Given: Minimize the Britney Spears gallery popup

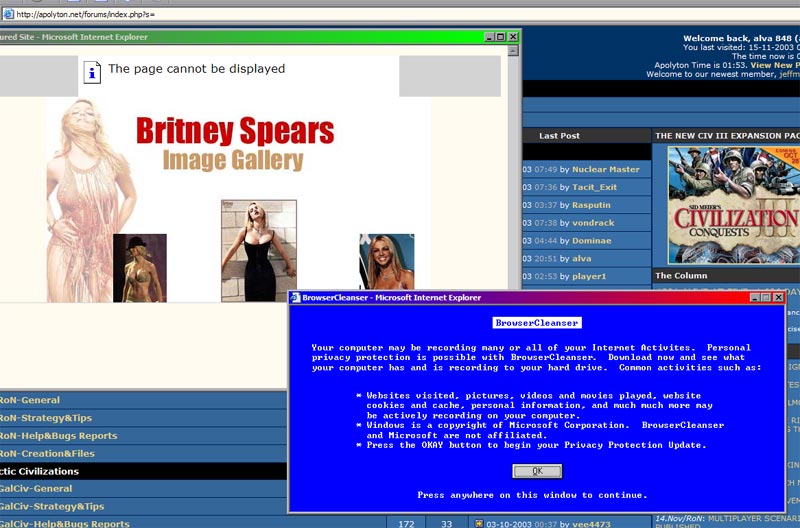Looking at the screenshot, I should coord(489,37).
